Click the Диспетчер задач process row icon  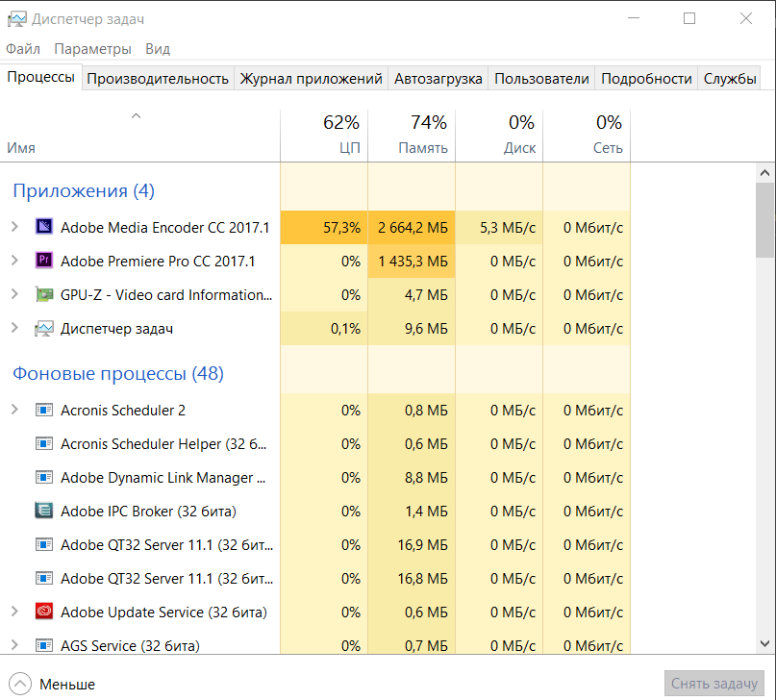(x=44, y=328)
